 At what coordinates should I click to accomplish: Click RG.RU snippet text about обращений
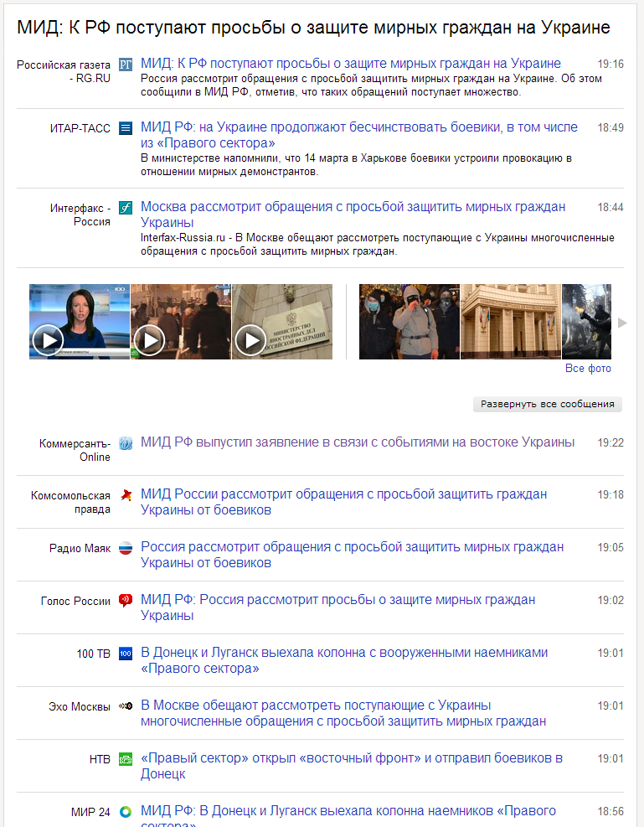[371, 85]
